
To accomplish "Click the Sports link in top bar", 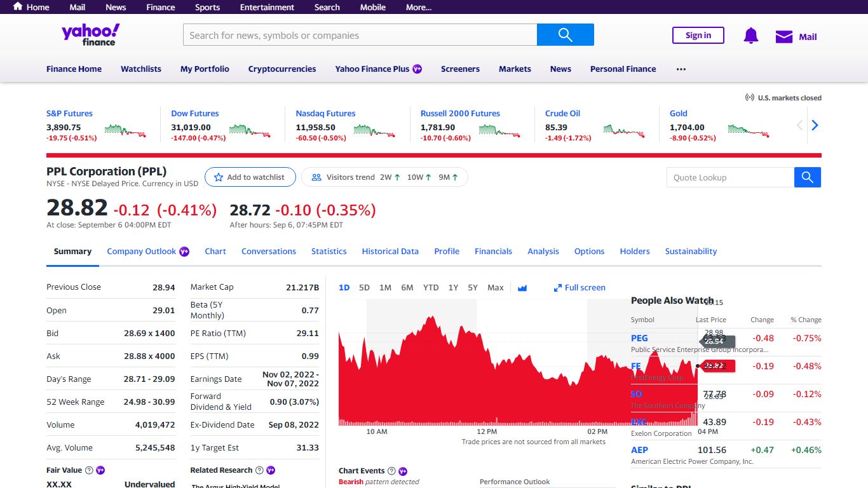I will (207, 7).
